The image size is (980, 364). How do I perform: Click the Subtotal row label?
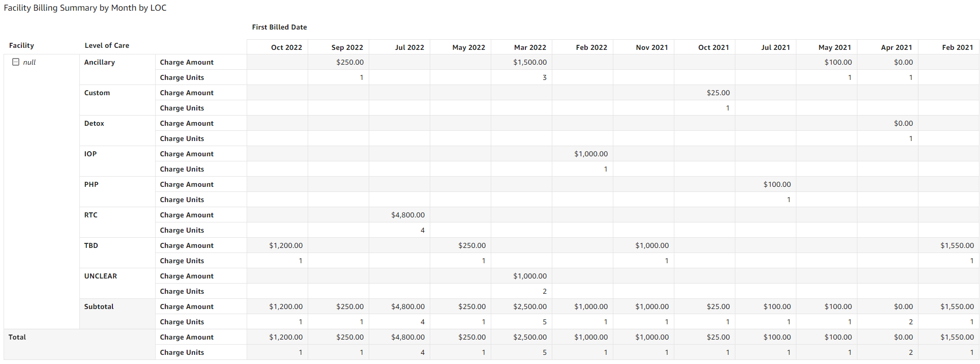tap(99, 306)
